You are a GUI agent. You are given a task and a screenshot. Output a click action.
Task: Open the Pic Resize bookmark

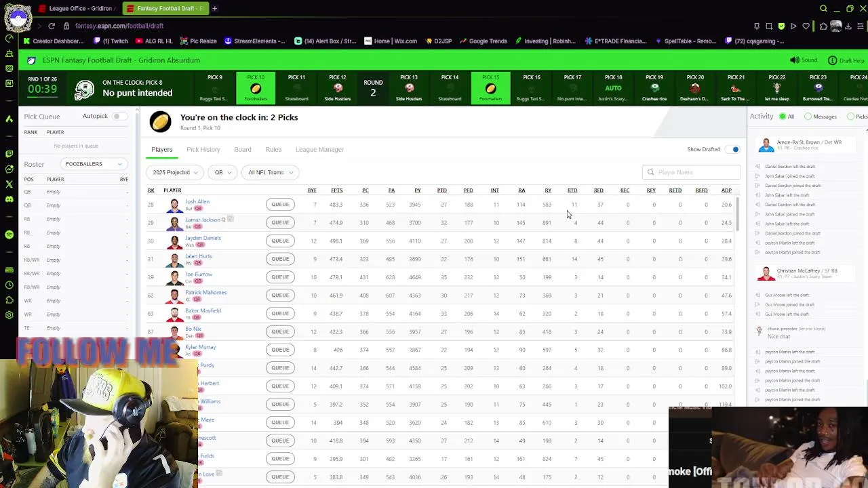click(x=198, y=41)
